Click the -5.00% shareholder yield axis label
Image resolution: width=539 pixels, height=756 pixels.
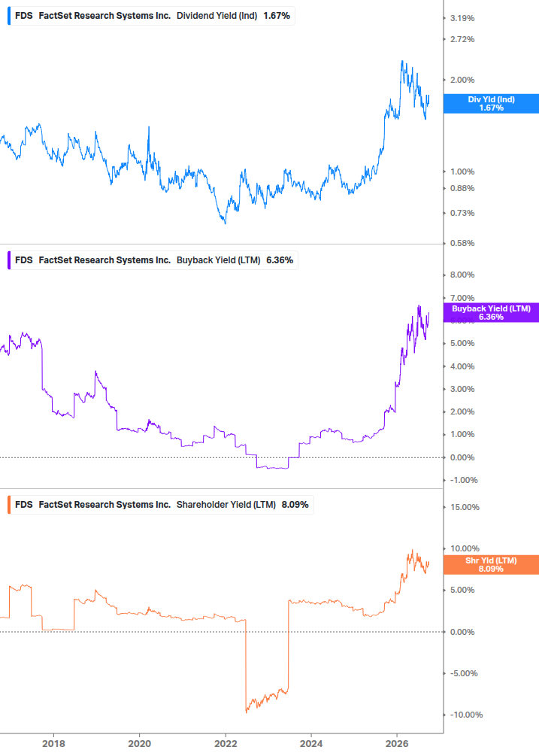(464, 673)
